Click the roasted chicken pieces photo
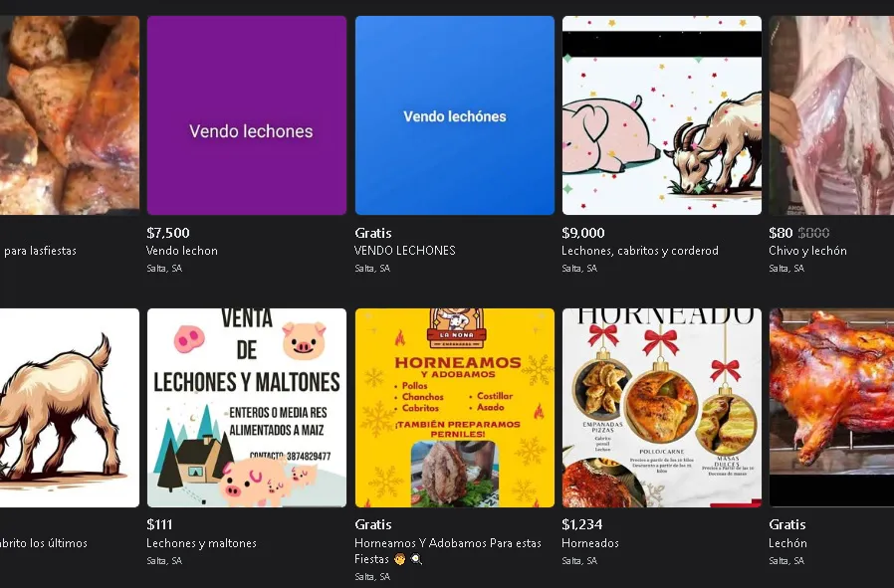Image resolution: width=894 pixels, height=588 pixels. tap(69, 115)
